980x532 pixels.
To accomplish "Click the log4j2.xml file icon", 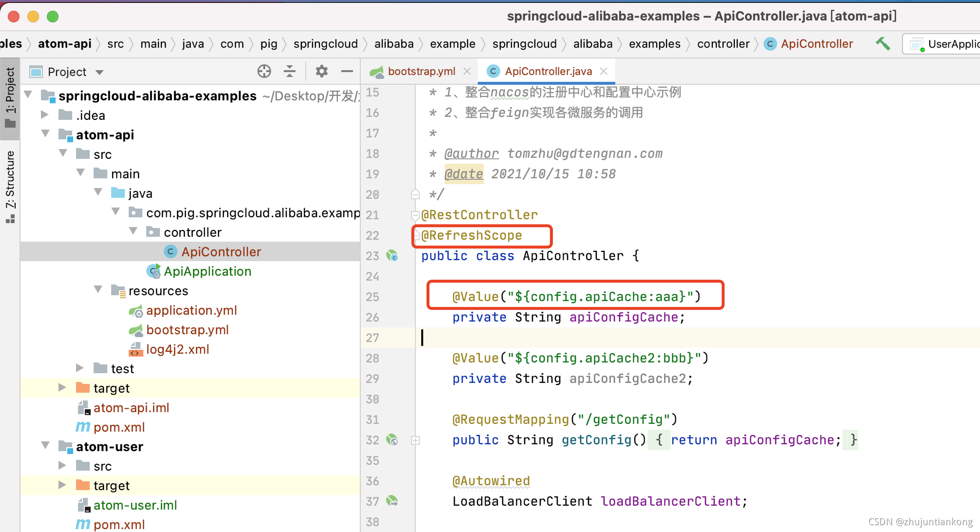I will pos(136,349).
